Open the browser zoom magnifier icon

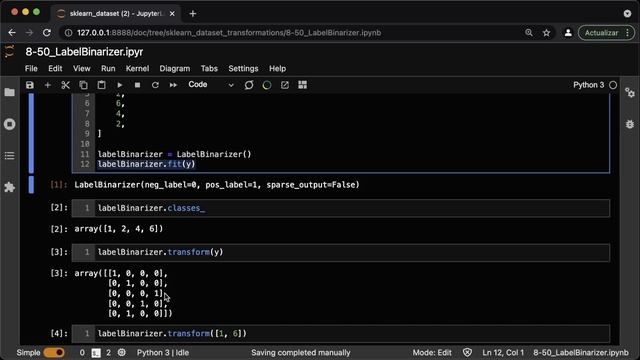point(529,33)
